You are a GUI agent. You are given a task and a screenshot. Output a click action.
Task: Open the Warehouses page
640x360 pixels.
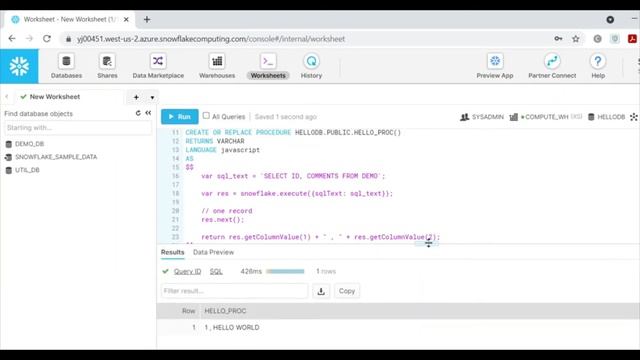(x=217, y=66)
